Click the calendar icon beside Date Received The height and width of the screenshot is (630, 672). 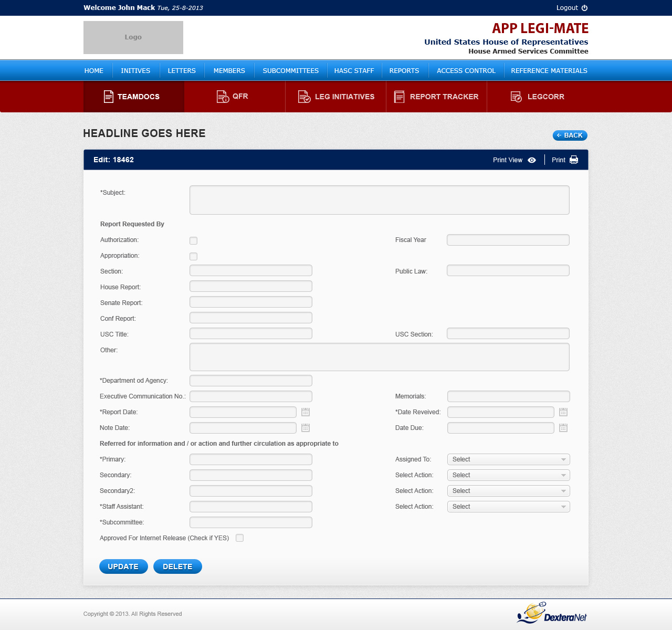563,412
